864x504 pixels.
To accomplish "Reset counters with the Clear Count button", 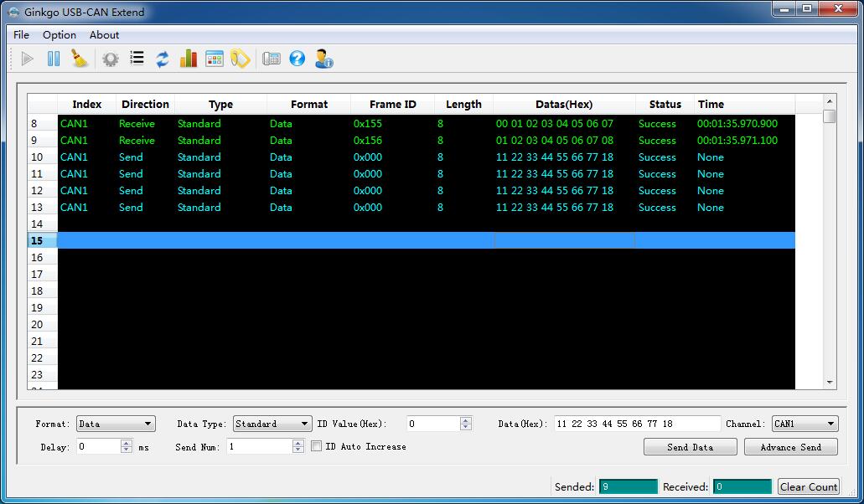I will [808, 486].
